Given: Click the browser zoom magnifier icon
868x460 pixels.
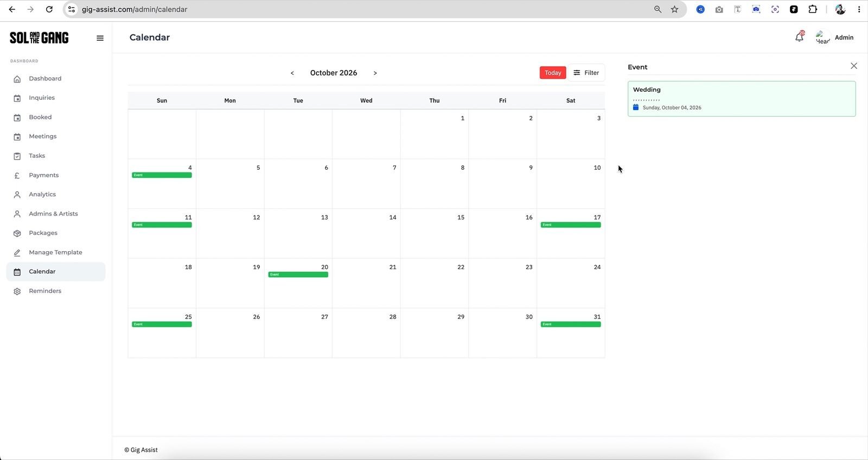Looking at the screenshot, I should click(x=658, y=9).
